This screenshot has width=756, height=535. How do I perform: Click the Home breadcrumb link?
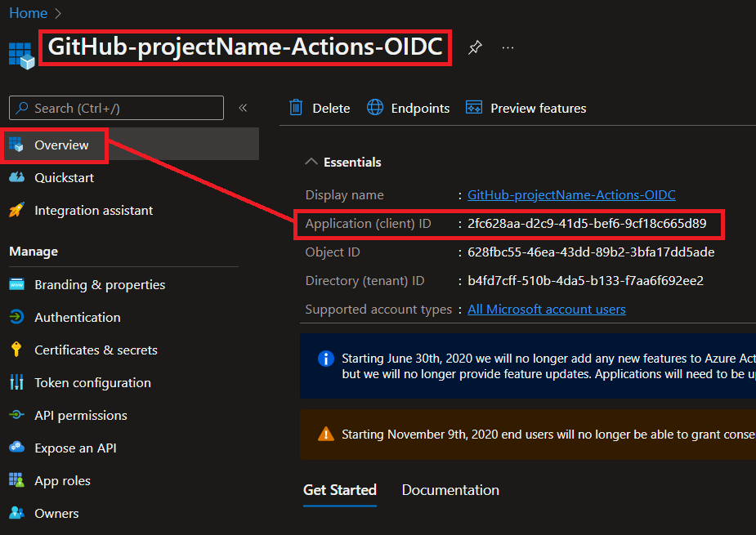[x=28, y=13]
